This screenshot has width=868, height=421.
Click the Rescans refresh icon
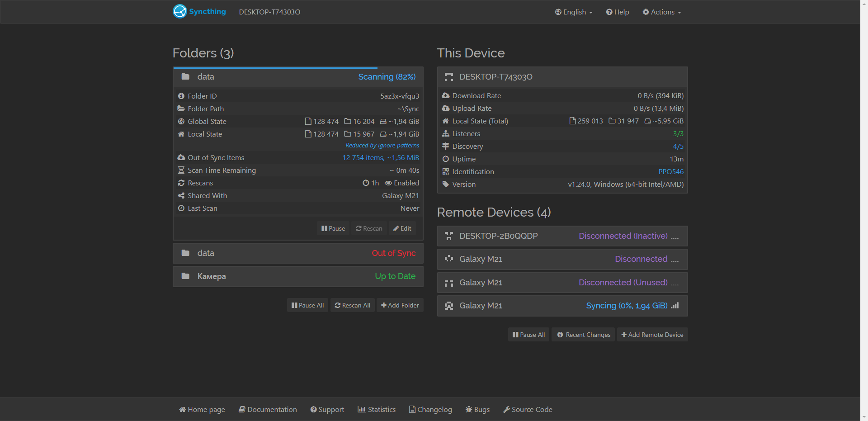point(181,183)
